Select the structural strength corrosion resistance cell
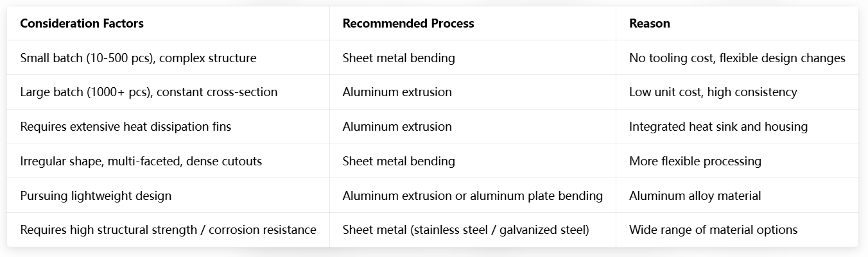 (x=168, y=230)
